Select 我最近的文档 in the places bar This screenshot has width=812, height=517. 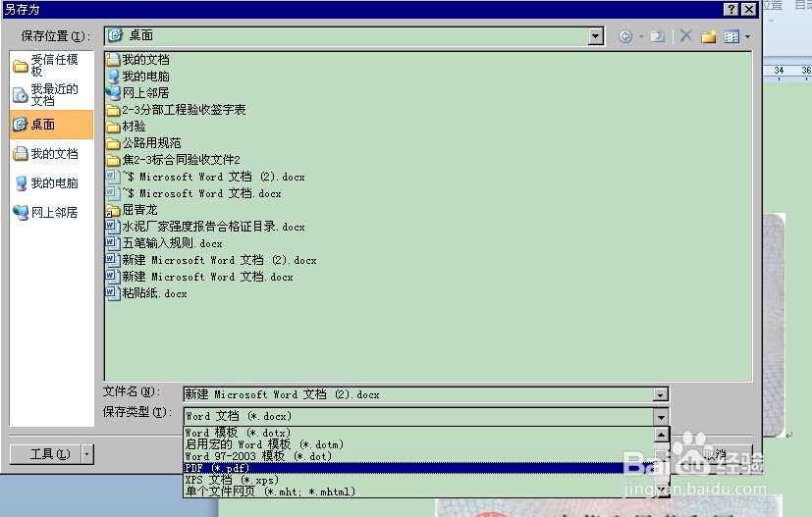[51, 95]
